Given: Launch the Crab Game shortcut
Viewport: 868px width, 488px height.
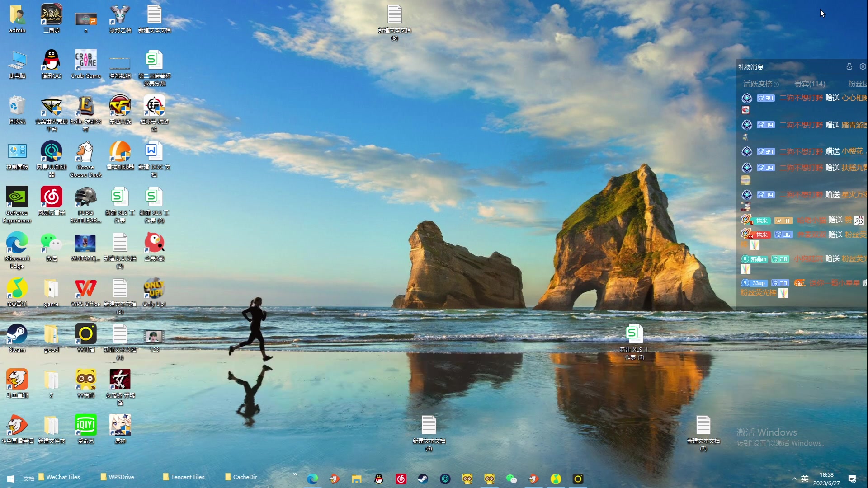Looking at the screenshot, I should coord(85,61).
